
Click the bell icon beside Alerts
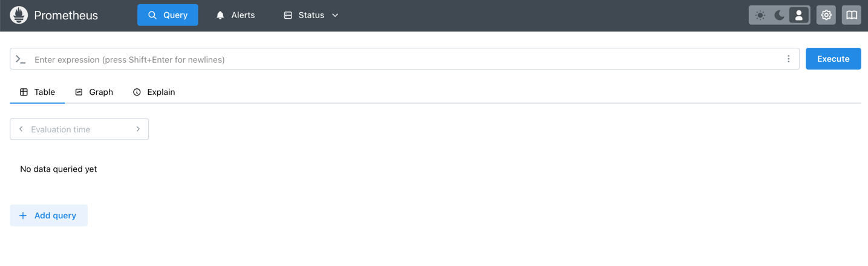220,15
